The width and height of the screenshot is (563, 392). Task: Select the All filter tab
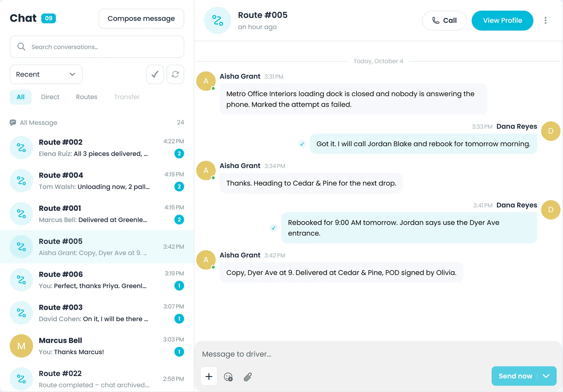pos(21,97)
